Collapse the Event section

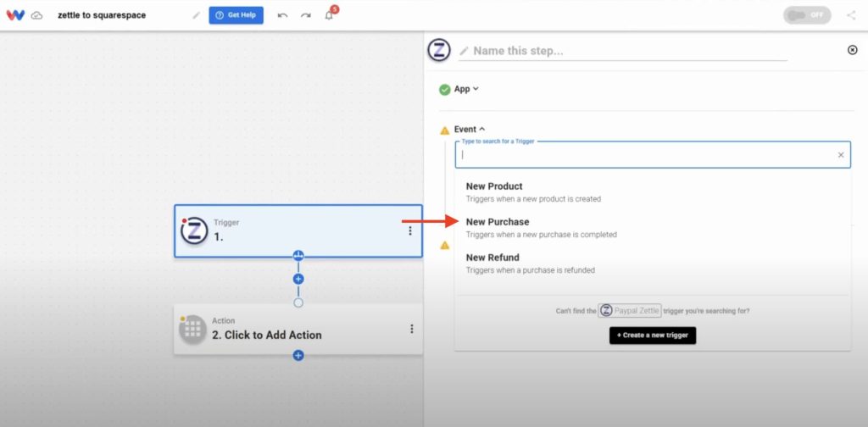click(x=470, y=129)
